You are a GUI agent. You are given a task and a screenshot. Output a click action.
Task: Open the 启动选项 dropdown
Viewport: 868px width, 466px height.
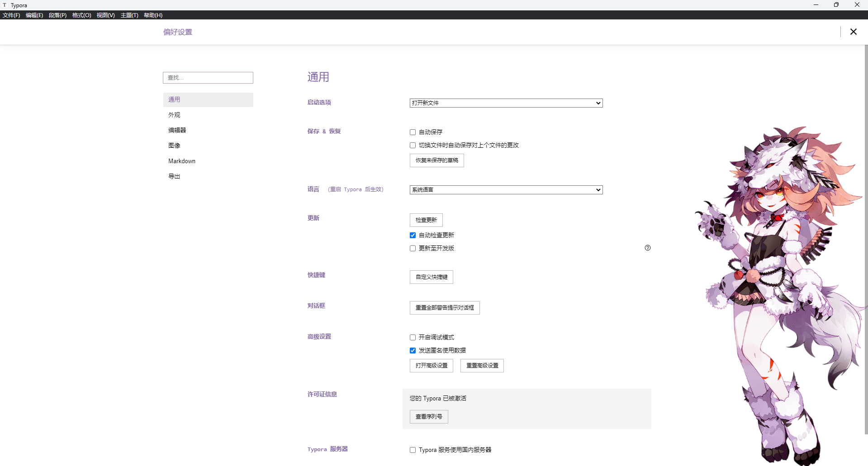pos(506,103)
